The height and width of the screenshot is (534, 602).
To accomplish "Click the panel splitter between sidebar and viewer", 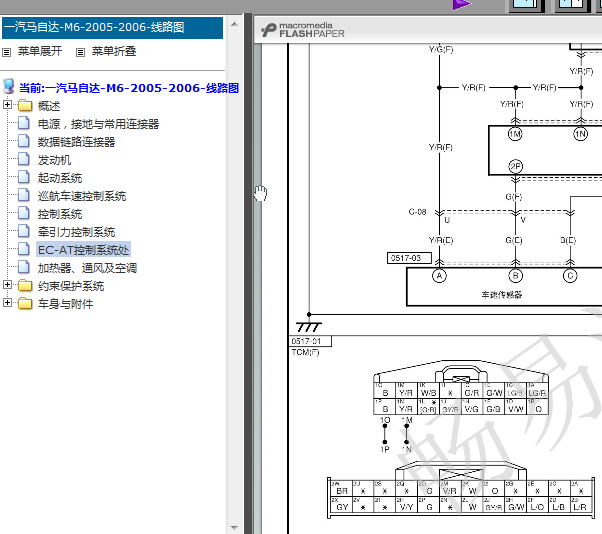I will point(248,273).
